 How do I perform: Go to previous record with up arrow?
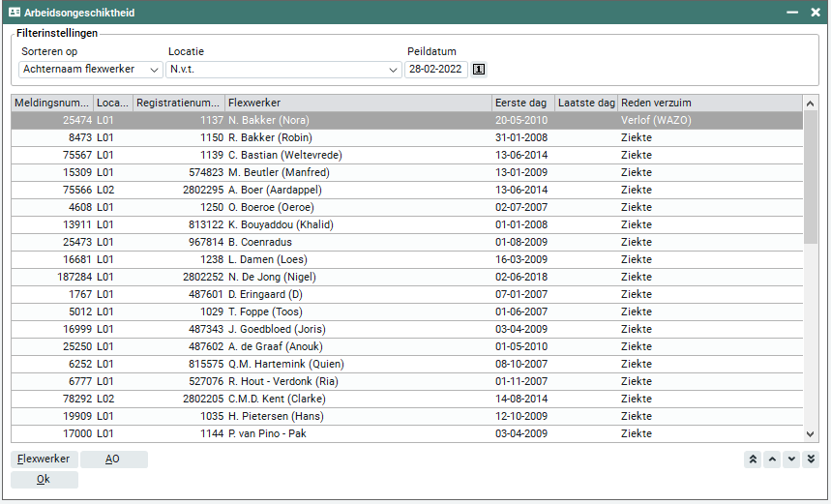[x=771, y=460]
